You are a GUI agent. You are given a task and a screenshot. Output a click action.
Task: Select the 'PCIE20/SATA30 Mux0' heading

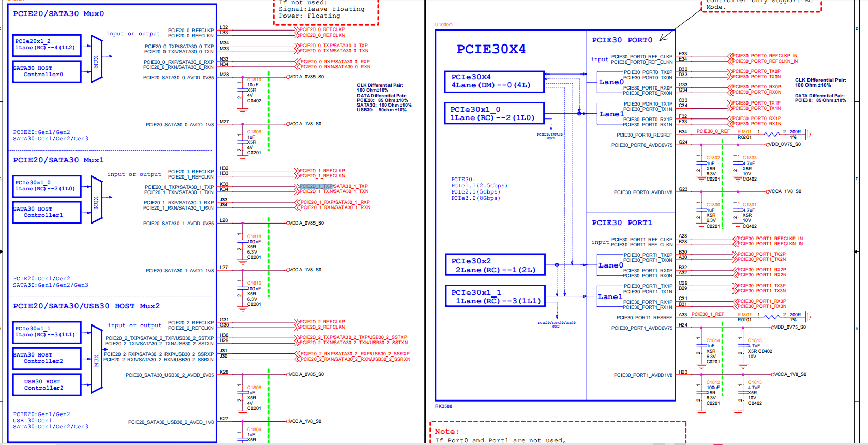(58, 14)
